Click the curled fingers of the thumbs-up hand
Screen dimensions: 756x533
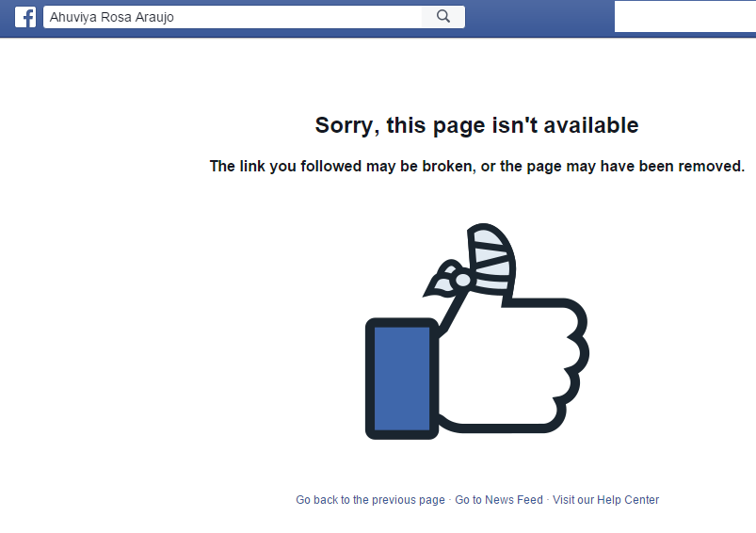(572, 364)
